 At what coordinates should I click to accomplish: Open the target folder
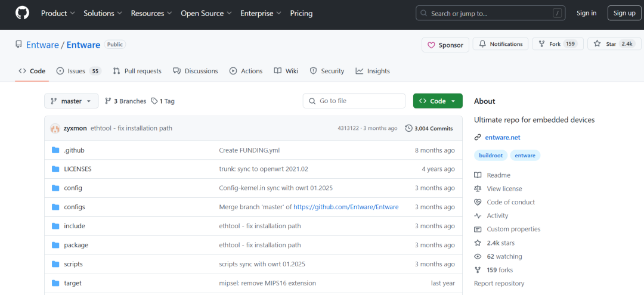(x=73, y=283)
